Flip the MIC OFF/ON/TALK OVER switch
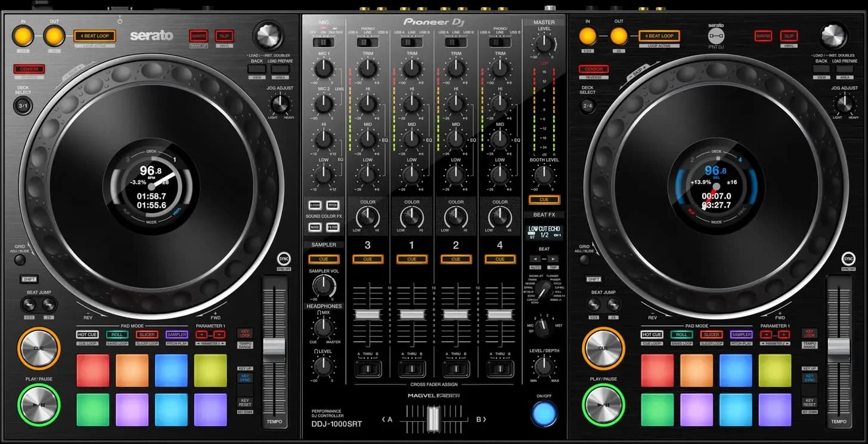The image size is (868, 444). pyautogui.click(x=324, y=42)
